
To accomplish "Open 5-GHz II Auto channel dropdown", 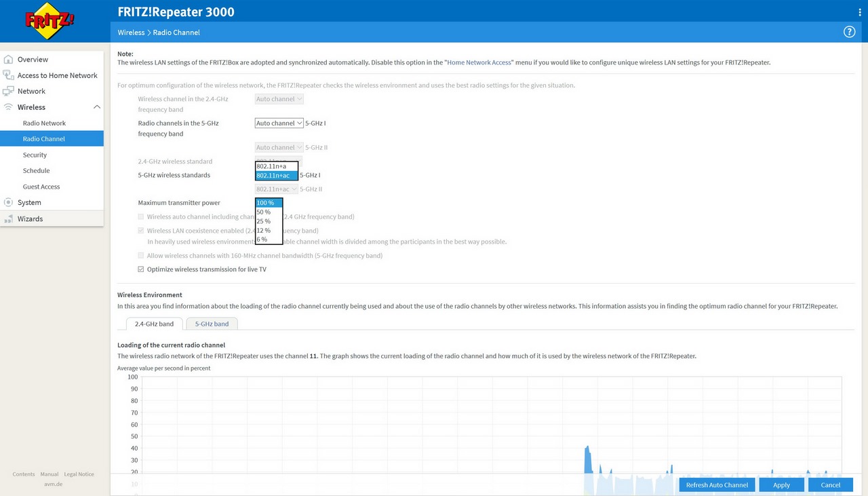I will 279,147.
